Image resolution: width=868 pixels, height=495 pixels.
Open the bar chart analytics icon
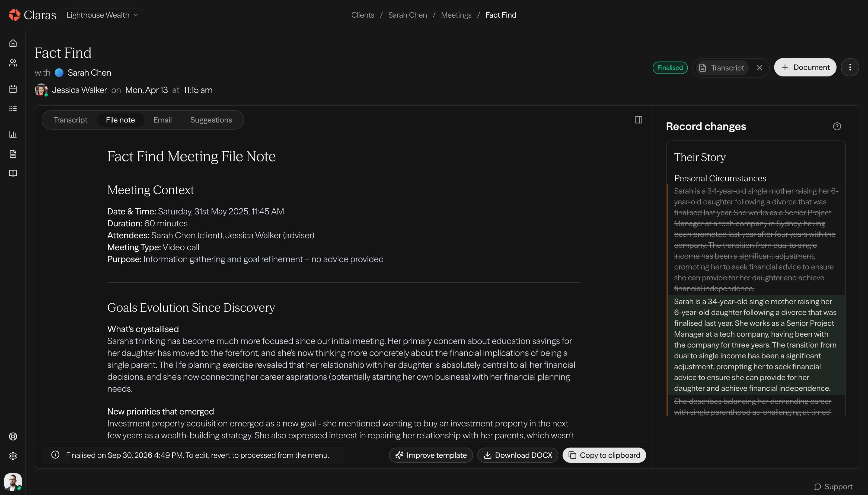(x=13, y=134)
